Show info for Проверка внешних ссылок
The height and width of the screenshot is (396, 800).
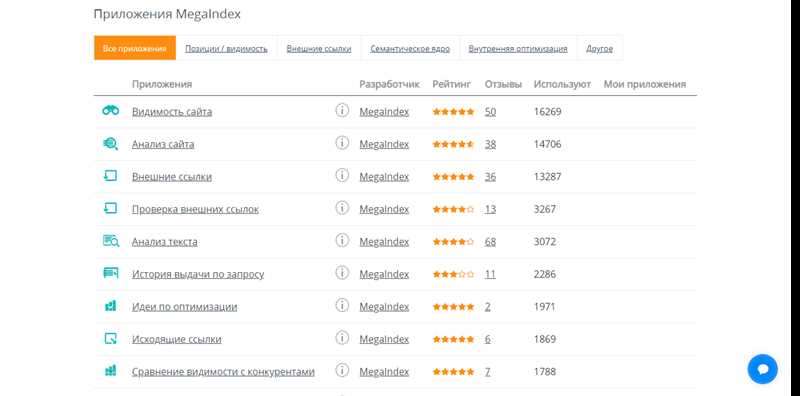342,208
